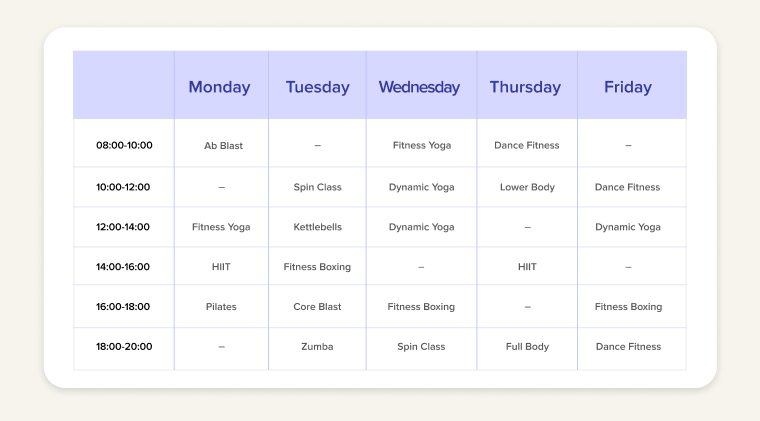Select Friday's Dynamic Yoga class

628,227
